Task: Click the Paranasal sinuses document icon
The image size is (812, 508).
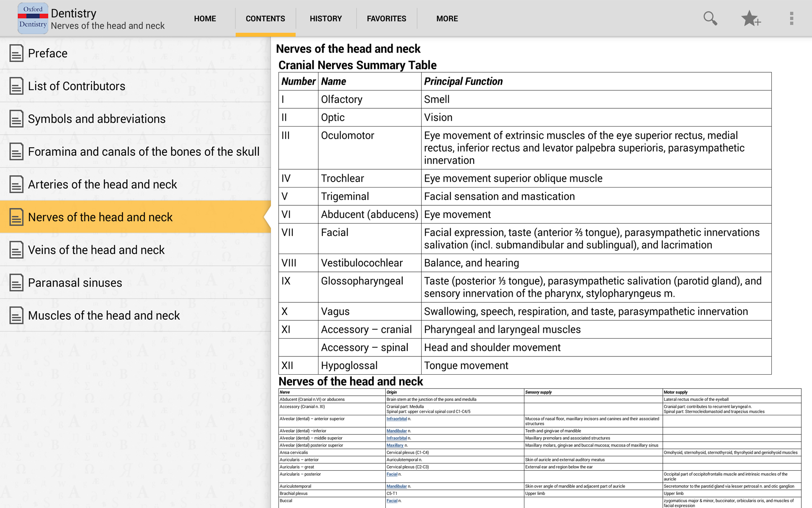Action: [x=16, y=283]
